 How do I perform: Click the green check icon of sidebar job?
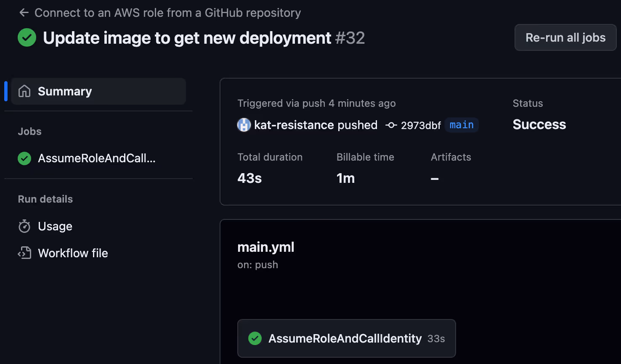click(24, 158)
